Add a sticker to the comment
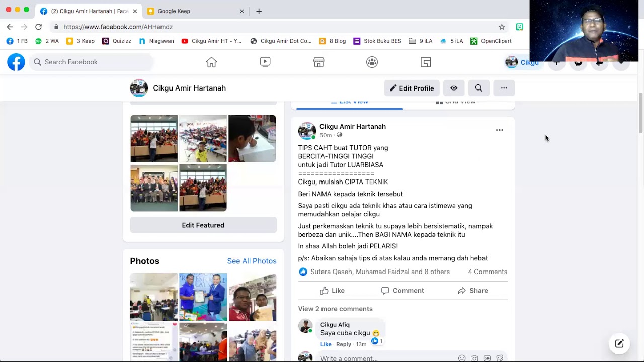Viewport: 644px width, 362px height. 500,358
